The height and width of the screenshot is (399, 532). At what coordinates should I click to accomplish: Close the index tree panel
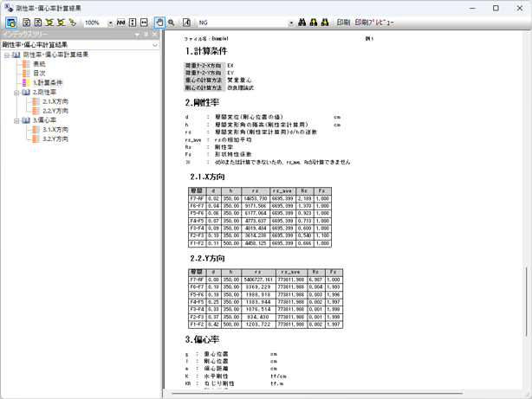click(x=156, y=34)
